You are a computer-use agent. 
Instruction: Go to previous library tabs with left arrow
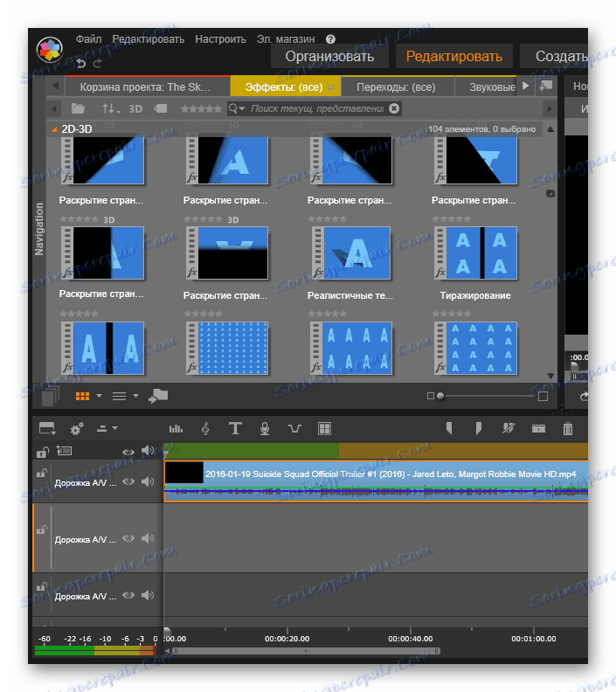tap(56, 86)
